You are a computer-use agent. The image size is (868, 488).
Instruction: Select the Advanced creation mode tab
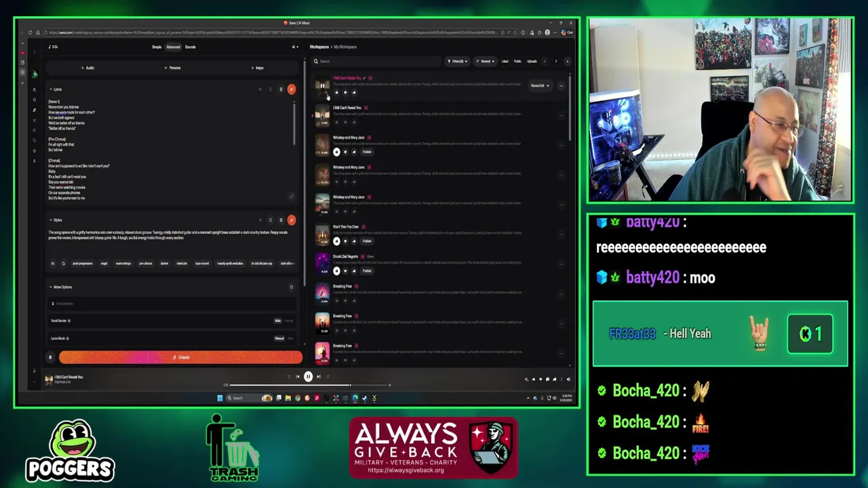pyautogui.click(x=174, y=47)
